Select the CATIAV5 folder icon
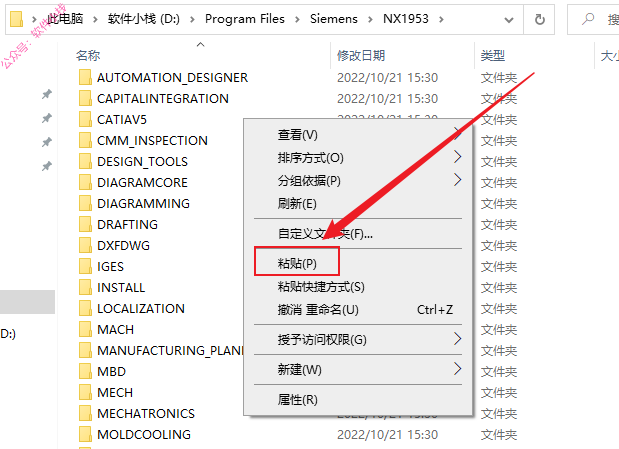The height and width of the screenshot is (449, 619). [x=85, y=119]
